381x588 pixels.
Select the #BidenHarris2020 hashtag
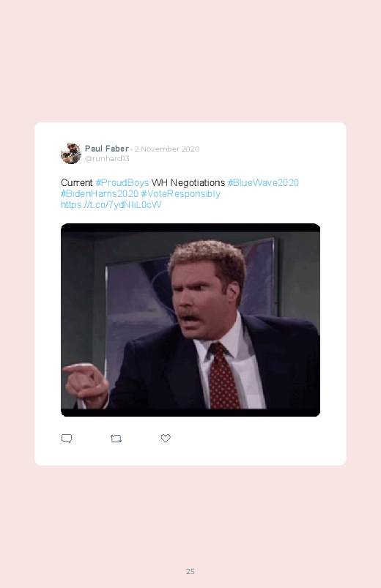tap(100, 194)
